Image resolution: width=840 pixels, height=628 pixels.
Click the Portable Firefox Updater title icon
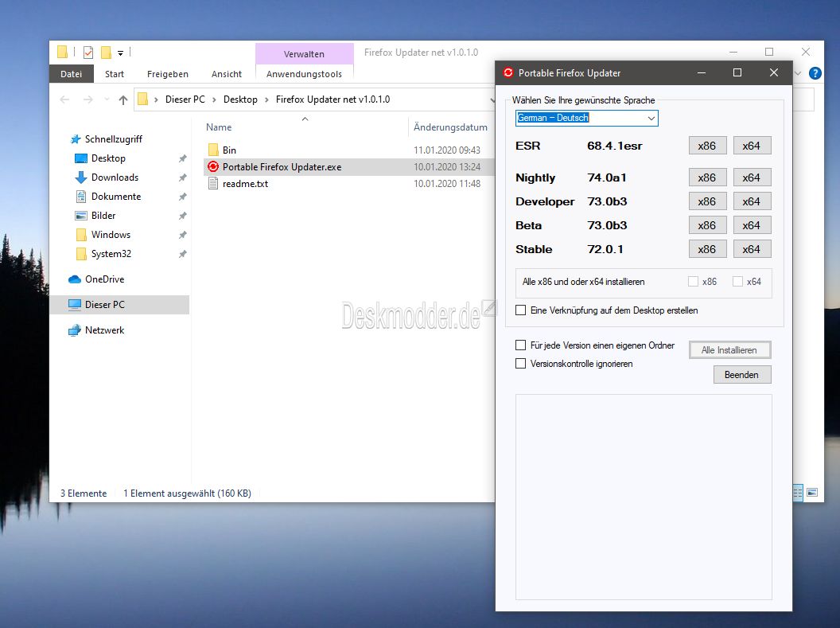pyautogui.click(x=507, y=73)
